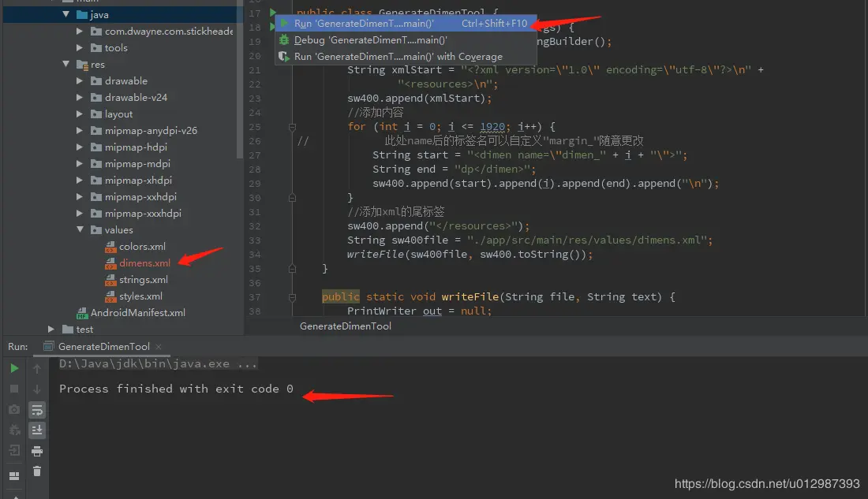Click the sw400file path string on line 33
The height and width of the screenshot is (499, 868).
[x=586, y=240]
